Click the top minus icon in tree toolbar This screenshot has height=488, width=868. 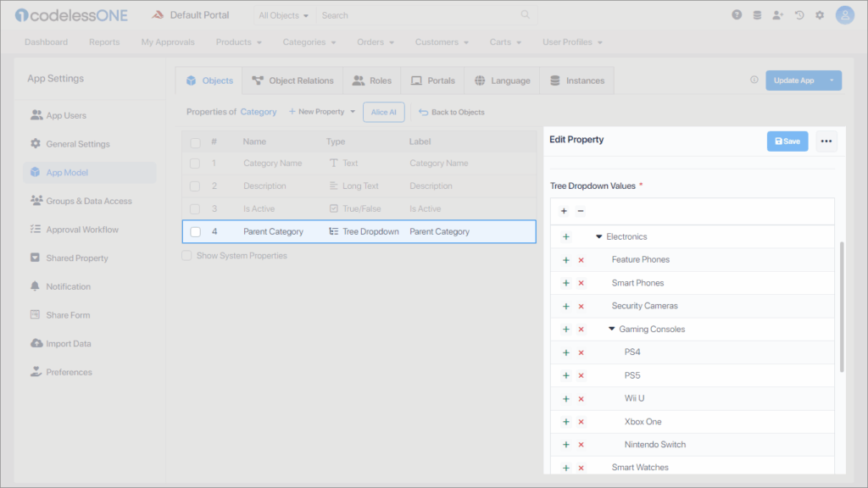pyautogui.click(x=580, y=211)
